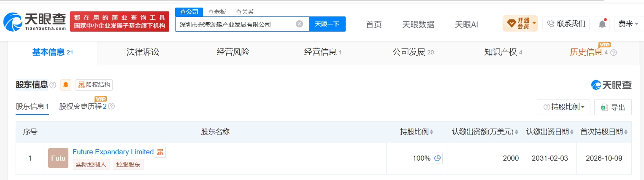Open the 天眼AI navigation link

click(x=466, y=24)
